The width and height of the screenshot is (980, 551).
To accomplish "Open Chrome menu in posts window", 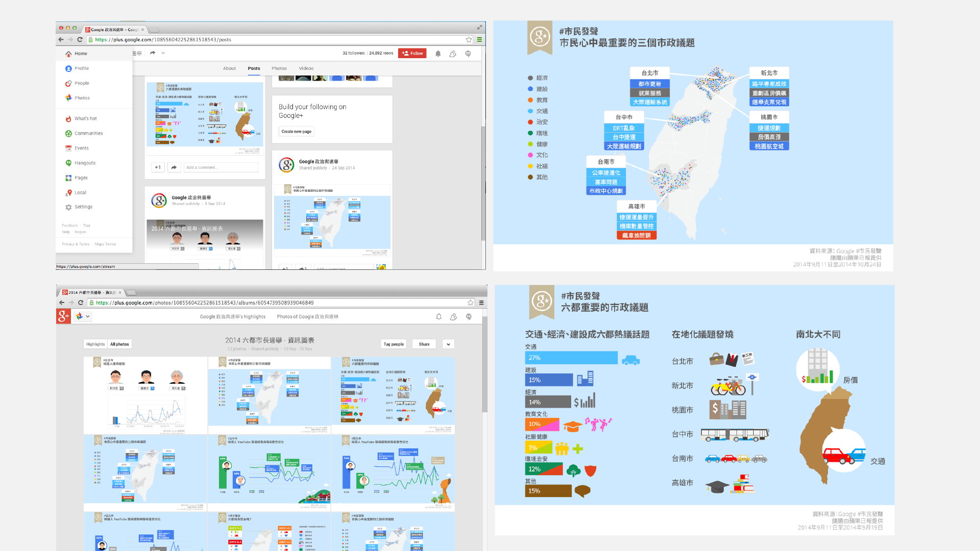I will 479,39.
